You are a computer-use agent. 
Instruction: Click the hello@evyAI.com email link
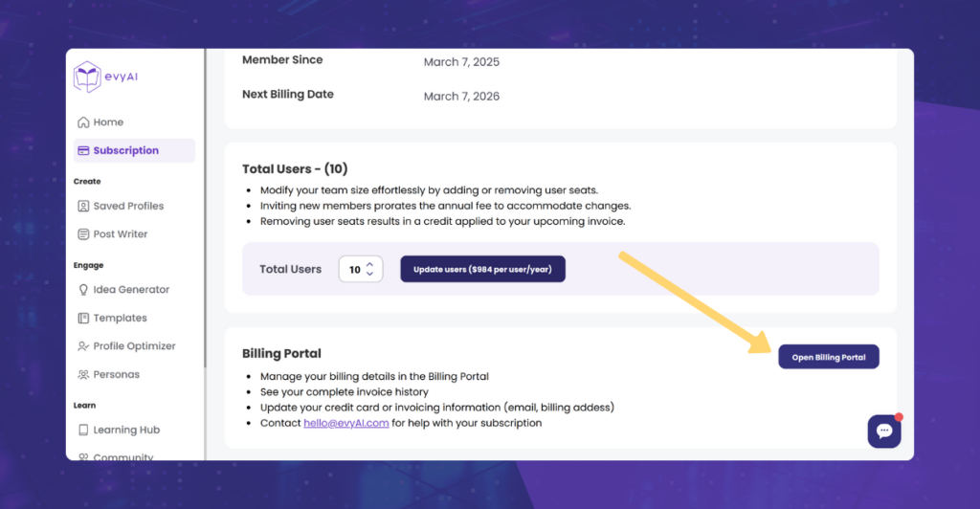(x=346, y=423)
